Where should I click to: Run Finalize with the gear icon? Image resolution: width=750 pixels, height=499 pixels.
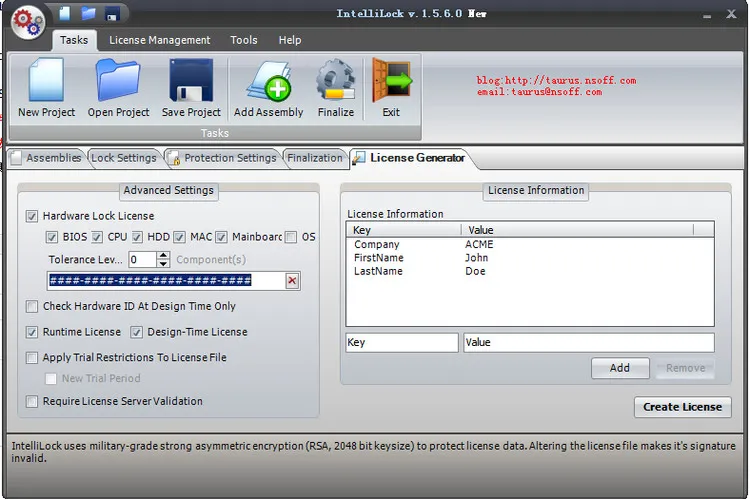[336, 88]
